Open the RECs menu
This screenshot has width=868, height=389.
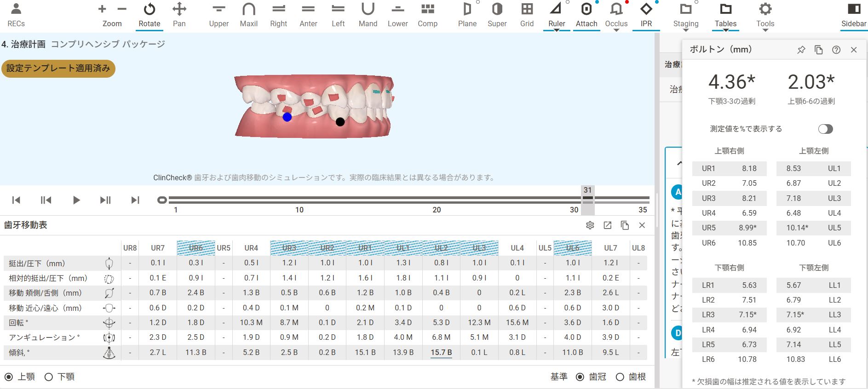point(16,15)
